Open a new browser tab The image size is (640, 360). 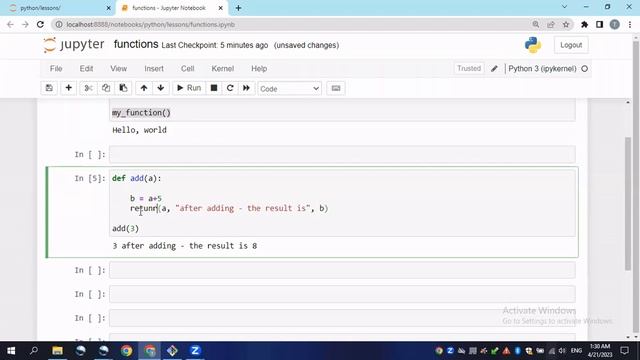tap(238, 8)
